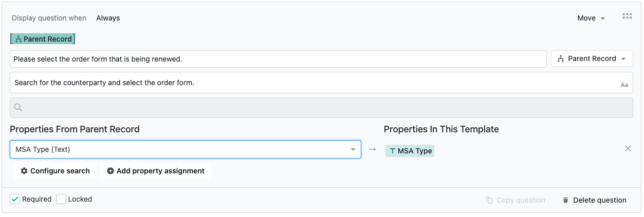Uncheck the Required checkbox
This screenshot has width=644, height=217.
15,199
